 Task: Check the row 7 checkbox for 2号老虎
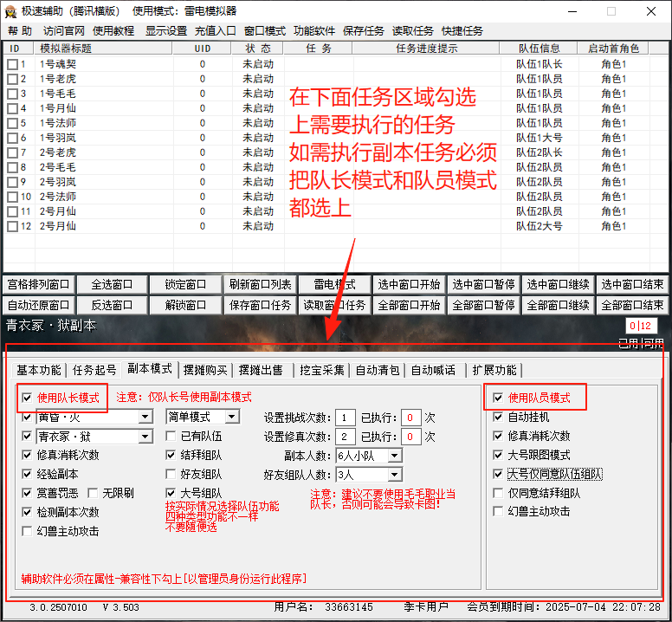click(13, 152)
